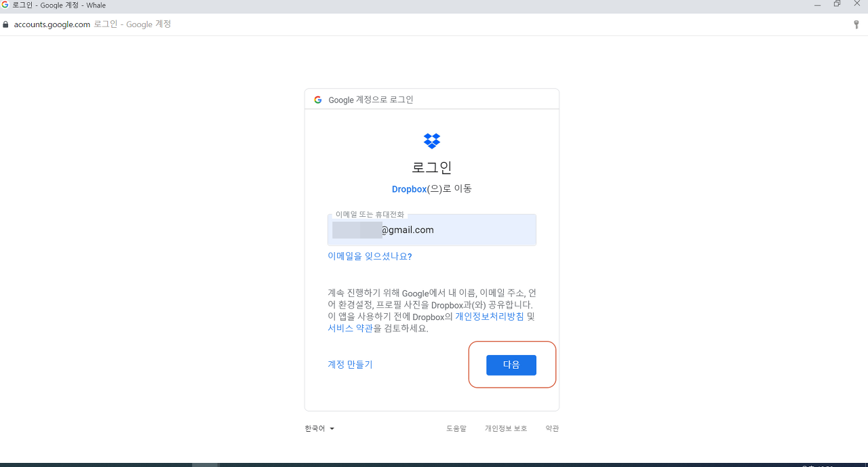Close the Whale browser window
This screenshot has width=868, height=467.
coord(856,4)
